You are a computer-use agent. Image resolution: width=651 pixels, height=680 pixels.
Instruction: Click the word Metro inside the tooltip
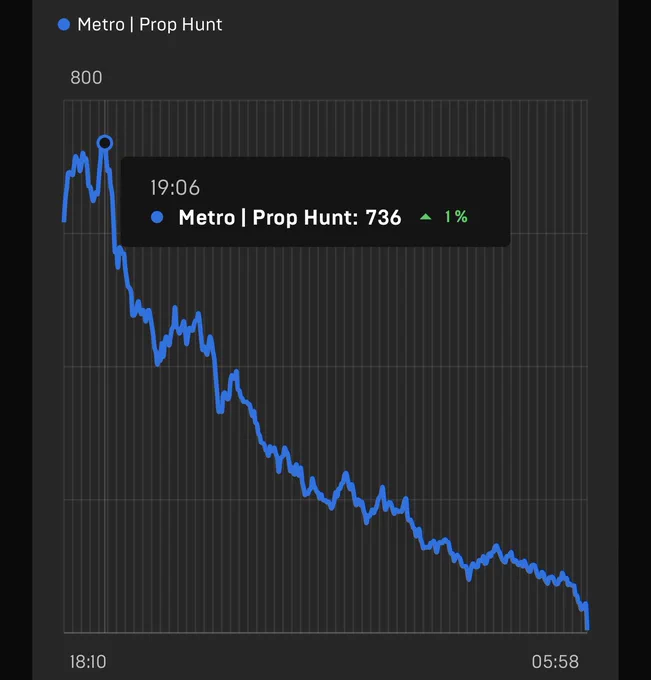pyautogui.click(x=206, y=217)
